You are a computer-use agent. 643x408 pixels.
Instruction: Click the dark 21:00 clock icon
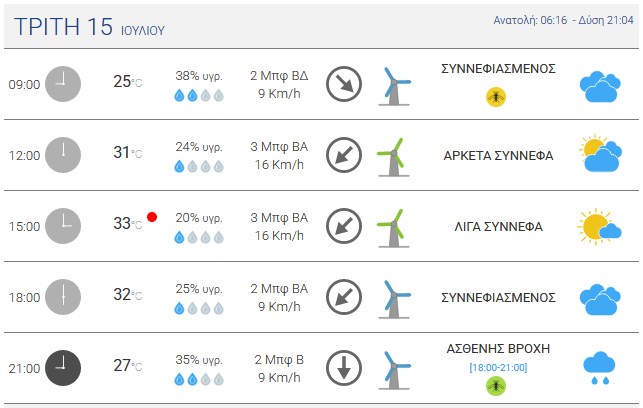tap(63, 368)
